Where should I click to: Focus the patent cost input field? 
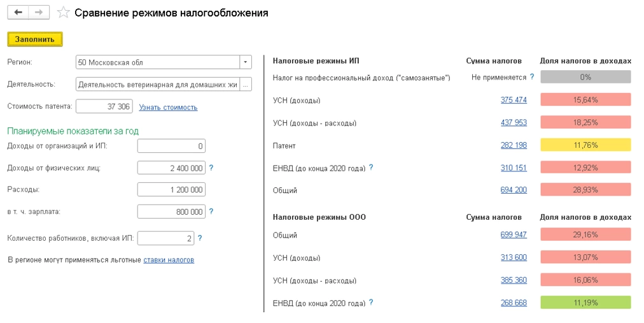104,106
